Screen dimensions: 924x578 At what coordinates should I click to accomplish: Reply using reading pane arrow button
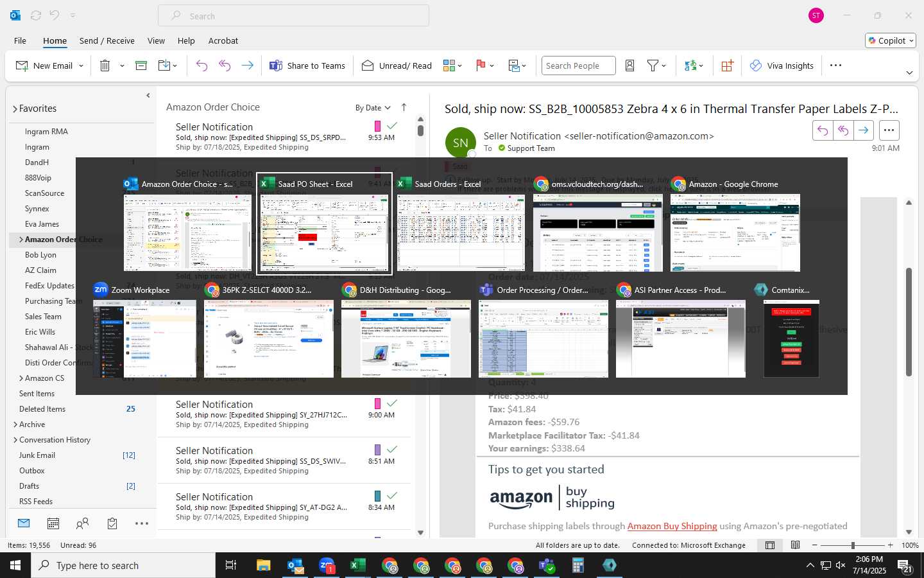point(823,130)
